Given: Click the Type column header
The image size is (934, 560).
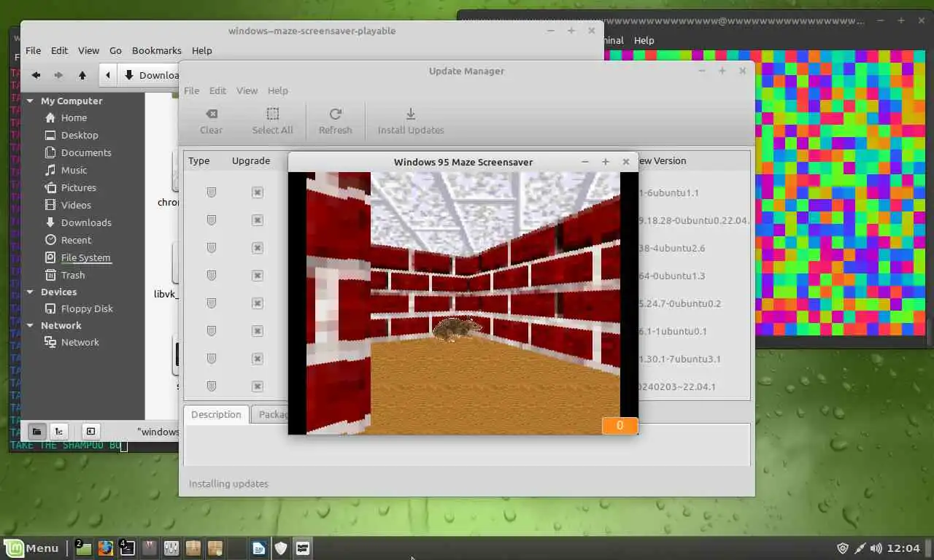Looking at the screenshot, I should click(198, 160).
